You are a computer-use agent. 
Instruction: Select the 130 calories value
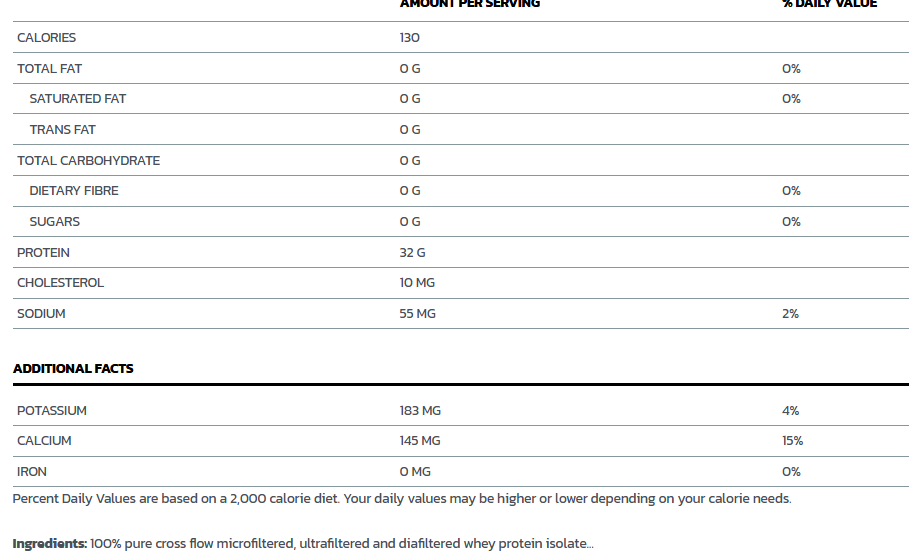click(x=409, y=38)
